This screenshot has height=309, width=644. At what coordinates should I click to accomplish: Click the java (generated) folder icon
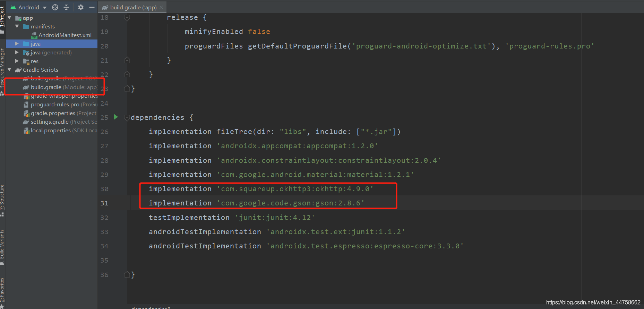pos(26,53)
